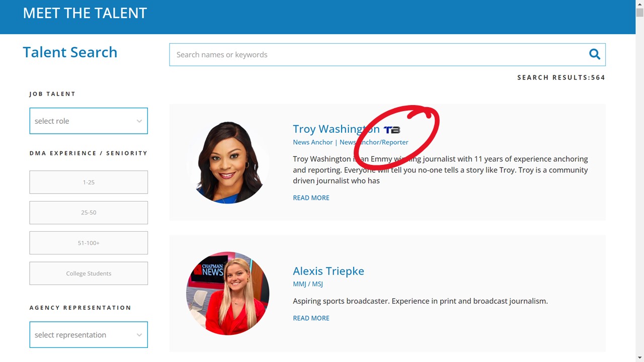Image resolution: width=644 pixels, height=362 pixels.
Task: Click the search magnifier icon
Action: click(594, 54)
